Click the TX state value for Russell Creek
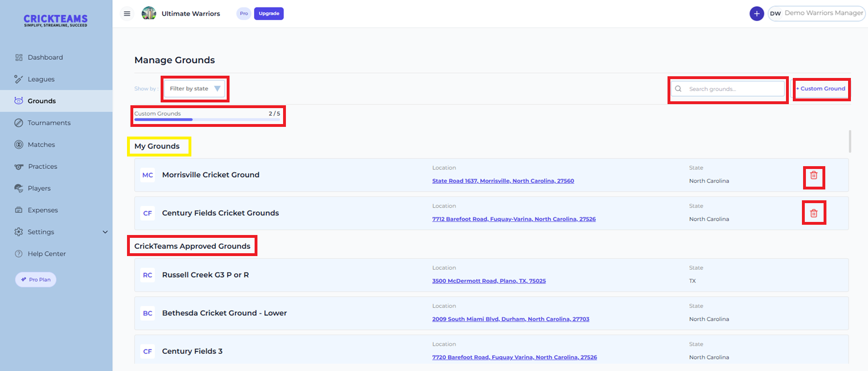 pos(693,281)
